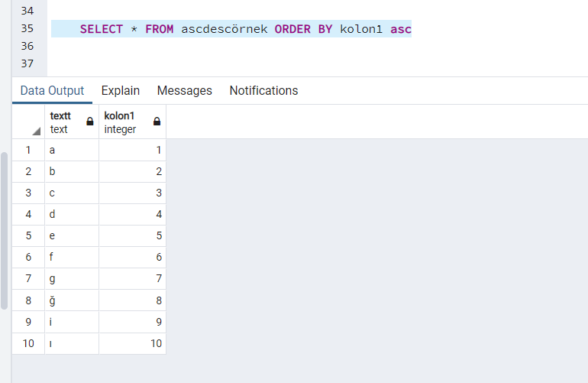Select row number 10 header
The image size is (588, 383).
tap(28, 343)
